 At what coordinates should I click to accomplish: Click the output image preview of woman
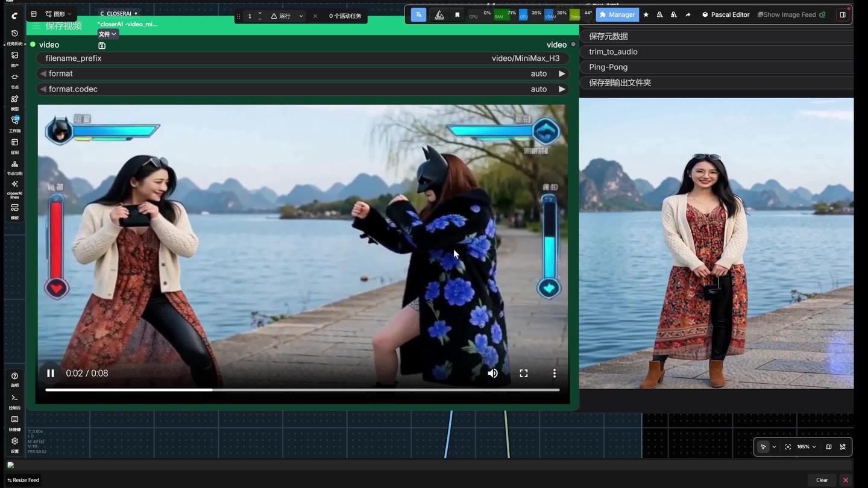click(x=716, y=243)
